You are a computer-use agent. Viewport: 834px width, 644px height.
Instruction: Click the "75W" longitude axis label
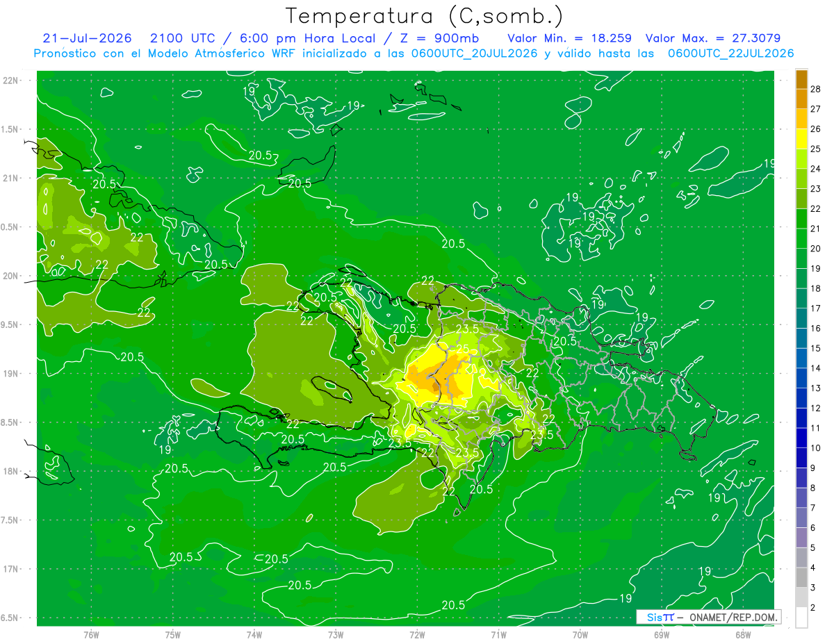[x=173, y=634]
